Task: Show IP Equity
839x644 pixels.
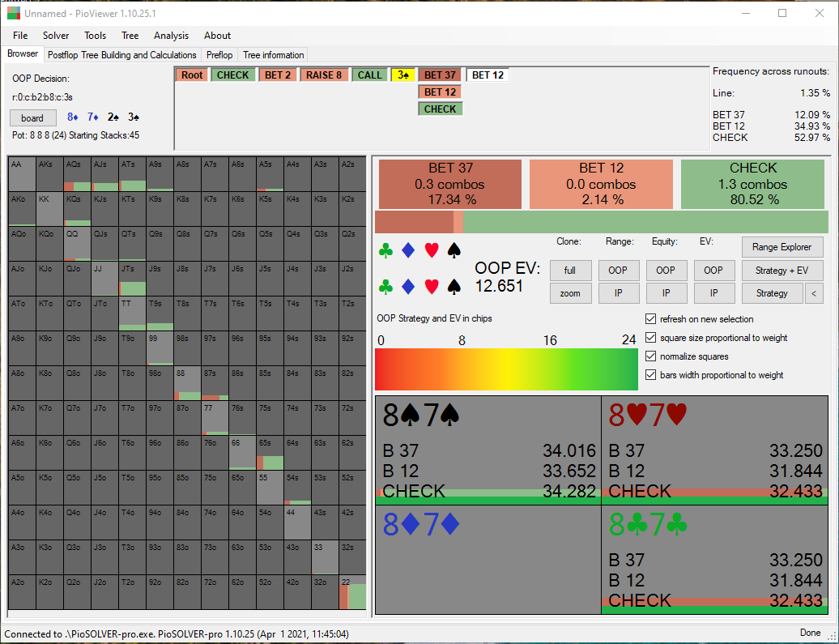Action: pos(667,293)
